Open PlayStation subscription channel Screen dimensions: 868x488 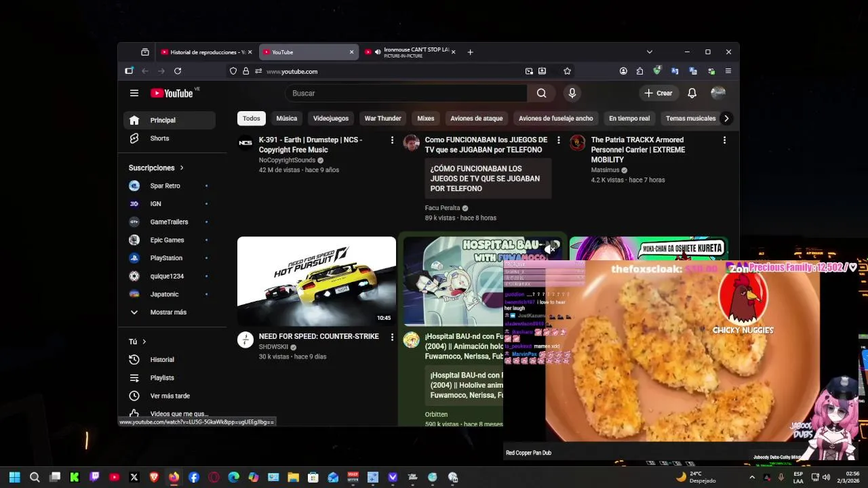click(x=170, y=258)
